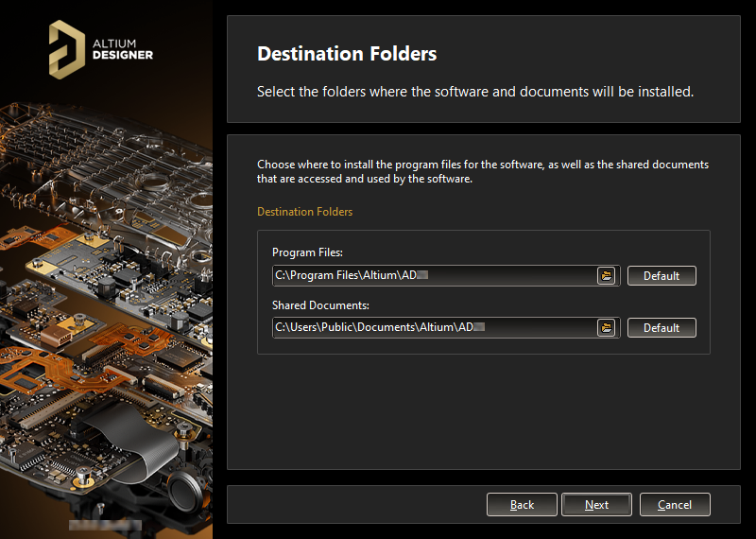Image resolution: width=756 pixels, height=539 pixels.
Task: Click the 'Choose where to install' description text
Action: [483, 171]
